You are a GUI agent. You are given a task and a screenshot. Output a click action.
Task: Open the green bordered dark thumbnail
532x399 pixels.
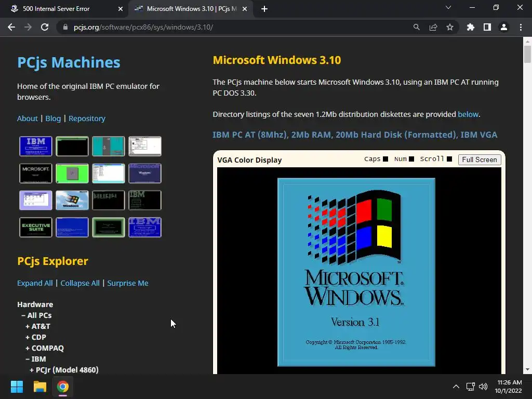109,228
